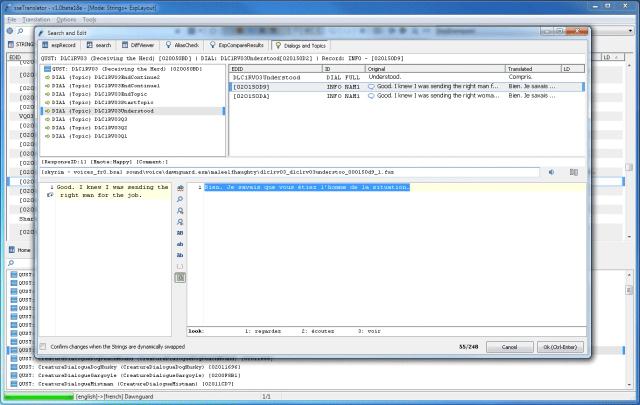Click the lowercase 'ab' case icon
640x405 pixels.
coord(180,244)
